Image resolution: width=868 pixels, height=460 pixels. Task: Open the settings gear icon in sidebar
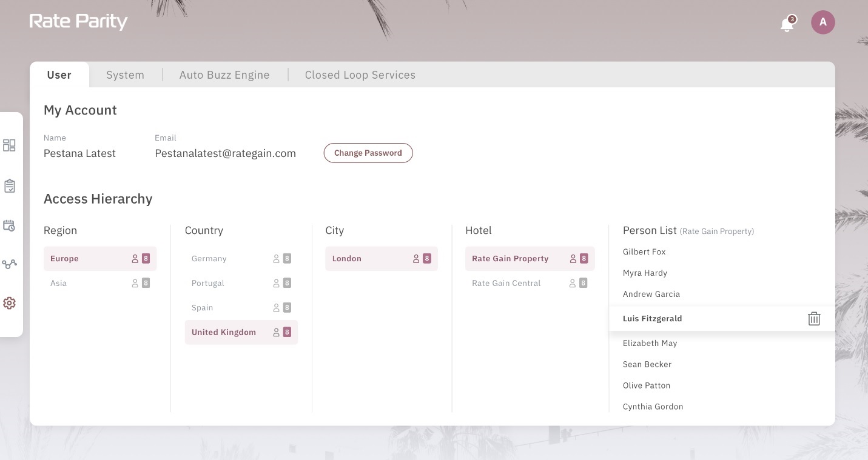(9, 303)
